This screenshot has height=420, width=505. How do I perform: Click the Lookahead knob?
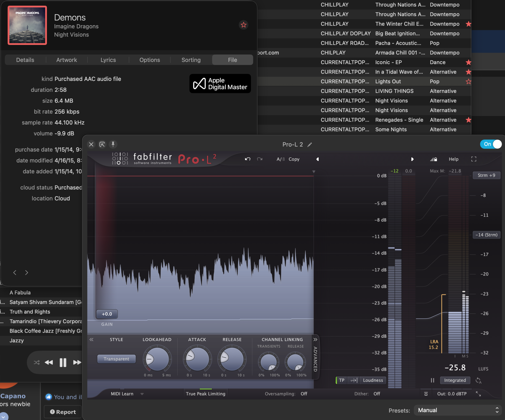pyautogui.click(x=157, y=359)
